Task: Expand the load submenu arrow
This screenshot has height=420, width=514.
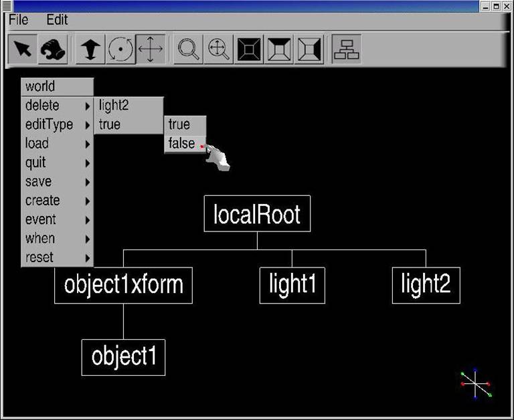Action: click(88, 144)
